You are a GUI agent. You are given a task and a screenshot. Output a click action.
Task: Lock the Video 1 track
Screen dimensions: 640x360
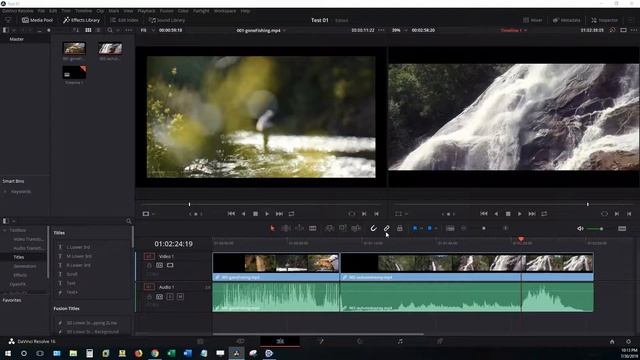pos(149,265)
